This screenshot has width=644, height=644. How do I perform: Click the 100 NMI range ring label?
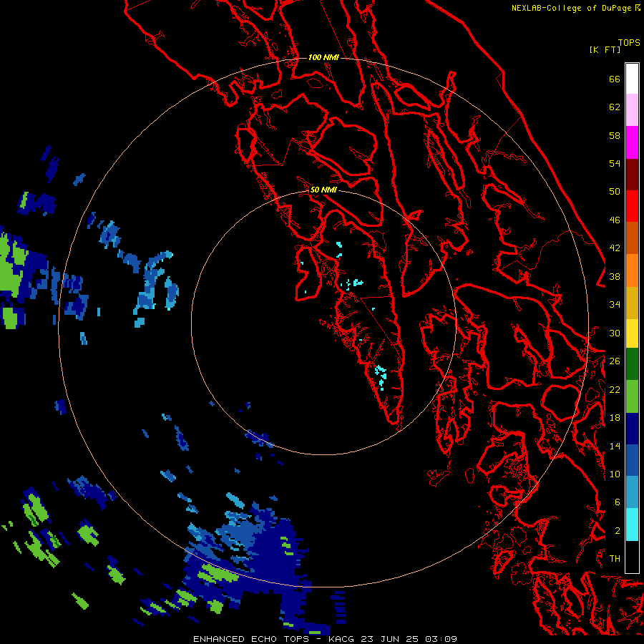(x=323, y=57)
